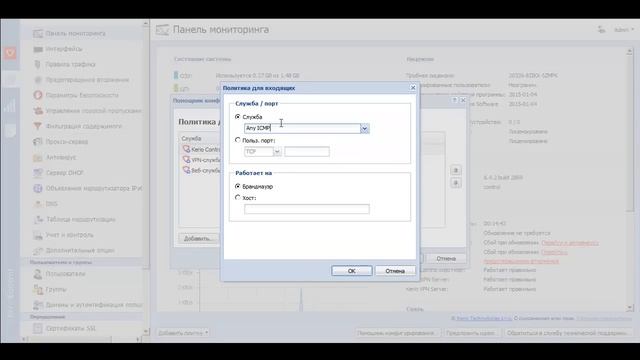Screen dimensions: 640x360
Task: Click the Веб-служба row icon in wizard
Action: pyautogui.click(x=186, y=170)
